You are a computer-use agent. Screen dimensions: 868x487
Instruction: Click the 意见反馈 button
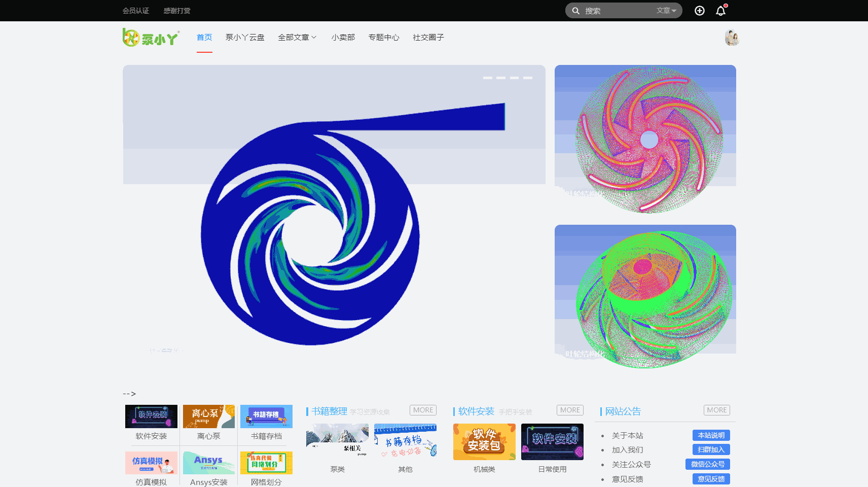(x=711, y=479)
